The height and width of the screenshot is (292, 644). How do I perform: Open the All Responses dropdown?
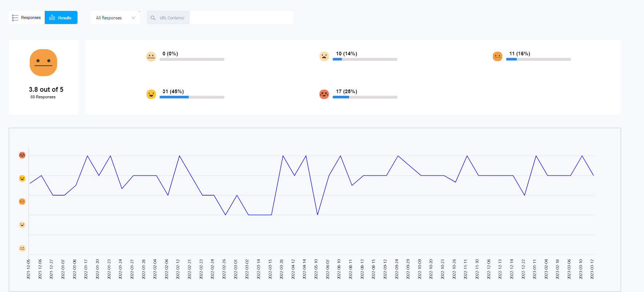[115, 17]
